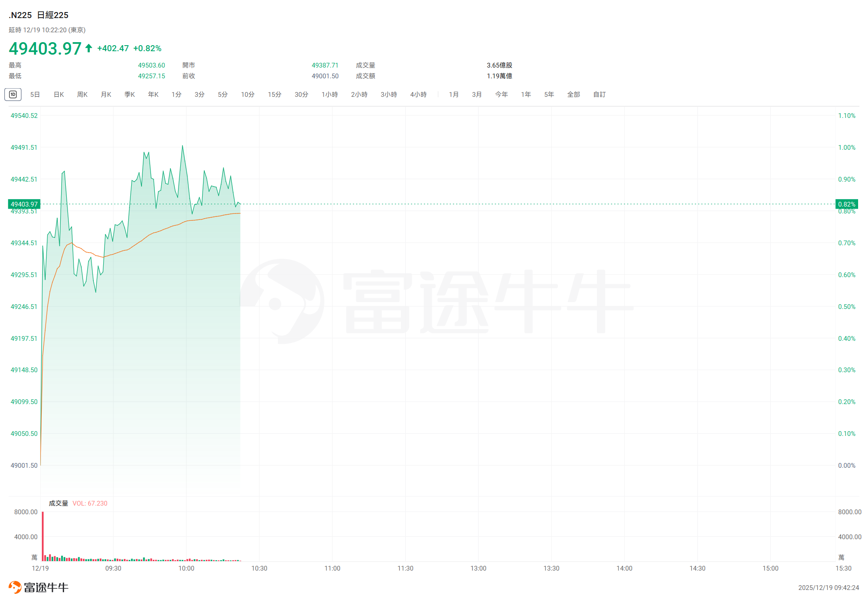Choose the 年K yearly chart
This screenshot has width=868, height=602.
pyautogui.click(x=153, y=94)
